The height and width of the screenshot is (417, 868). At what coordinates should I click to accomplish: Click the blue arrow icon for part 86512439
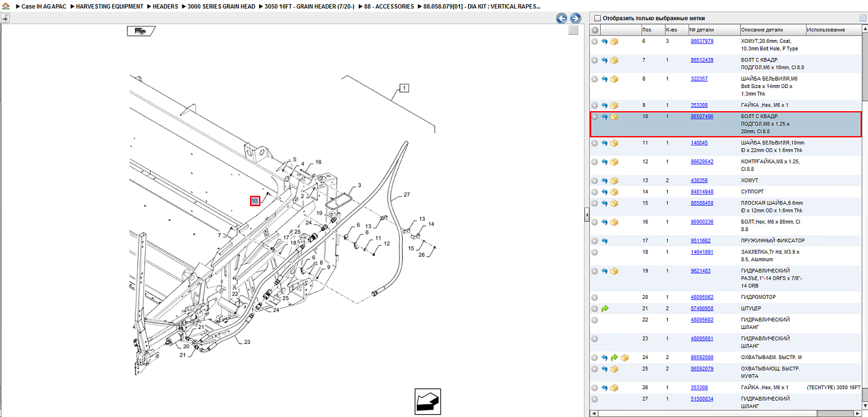click(605, 60)
